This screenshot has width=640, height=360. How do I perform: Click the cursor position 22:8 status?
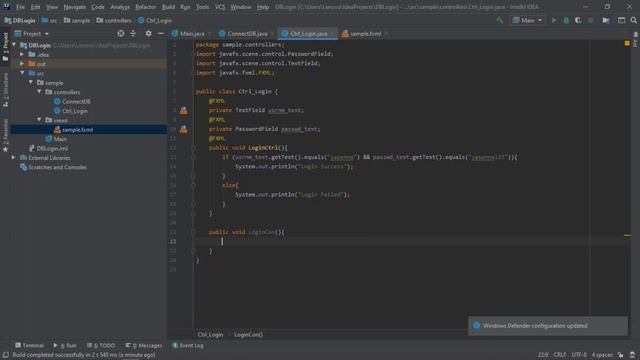click(543, 355)
